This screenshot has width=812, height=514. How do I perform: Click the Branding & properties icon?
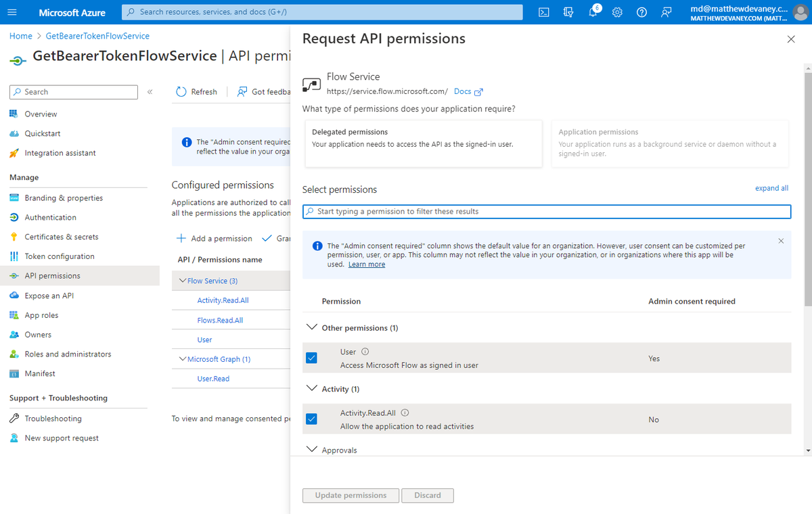[14, 198]
